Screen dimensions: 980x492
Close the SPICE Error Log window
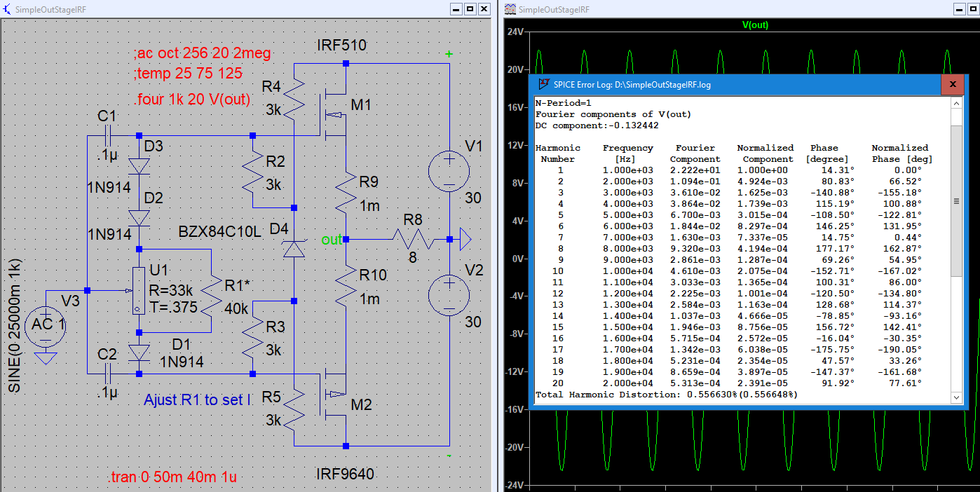coord(952,85)
